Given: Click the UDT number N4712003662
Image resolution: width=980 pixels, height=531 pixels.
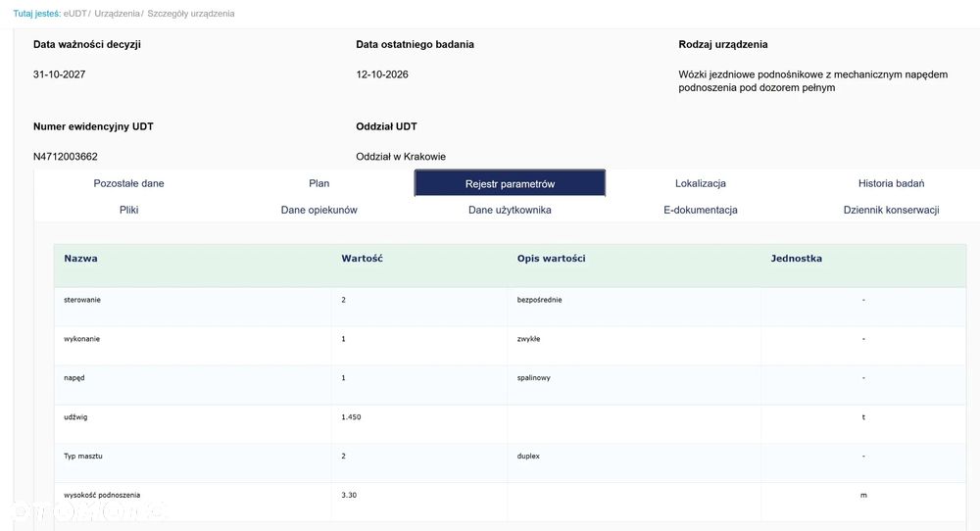Looking at the screenshot, I should coord(65,156).
